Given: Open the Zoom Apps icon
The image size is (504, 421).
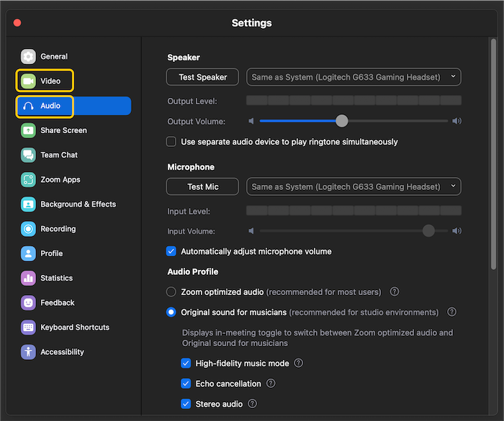Looking at the screenshot, I should (x=28, y=180).
